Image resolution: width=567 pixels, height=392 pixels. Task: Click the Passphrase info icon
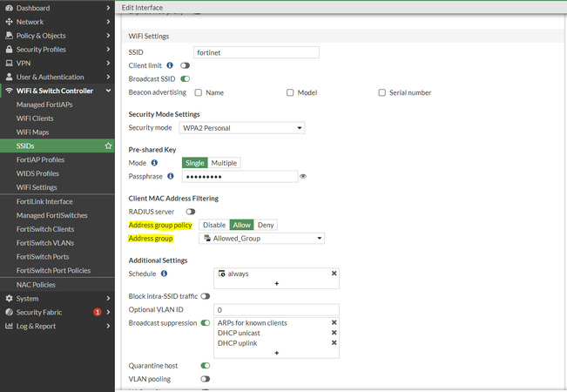[171, 176]
